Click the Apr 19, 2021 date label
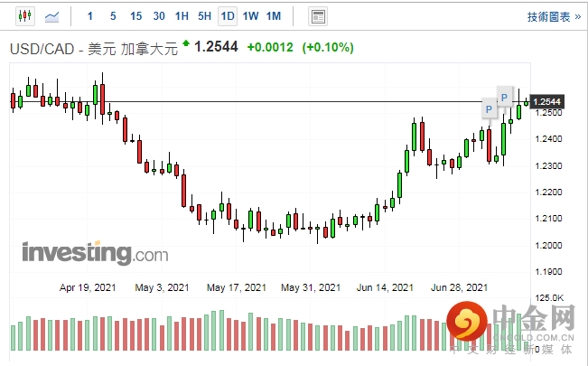The image size is (588, 366). 88,287
